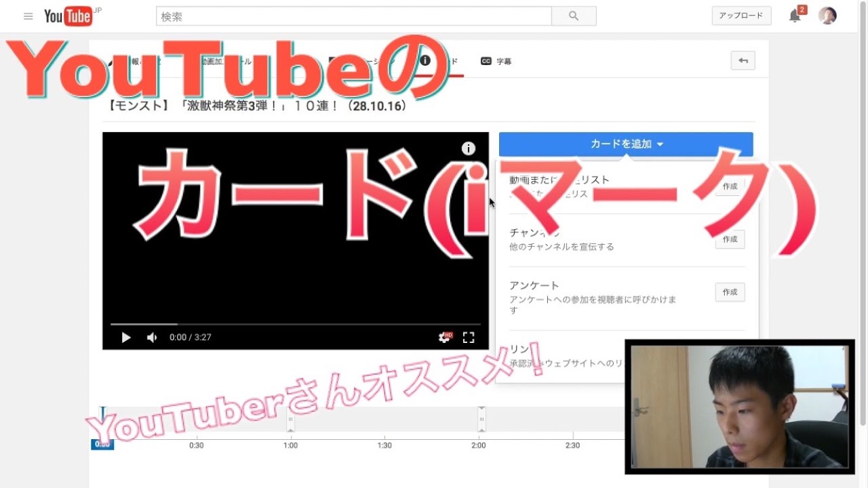Image resolution: width=868 pixels, height=488 pixels.
Task: Click the 他のチャンネルを宣伝する description
Action: point(561,247)
